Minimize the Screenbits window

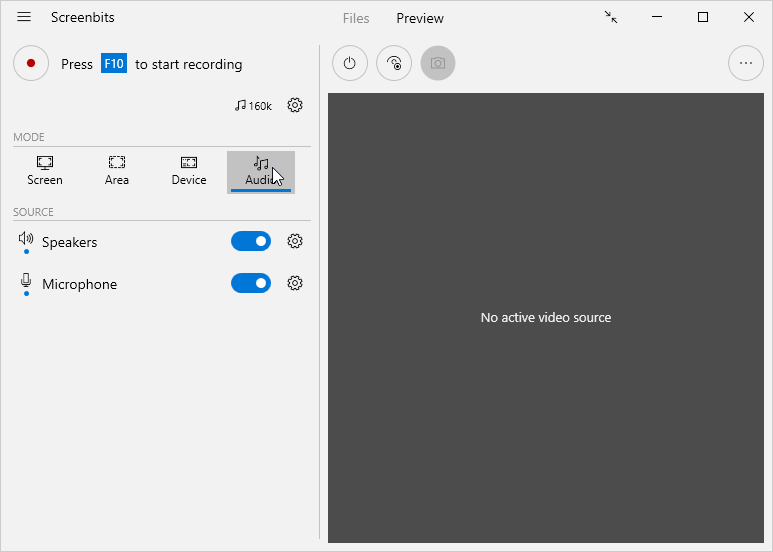click(x=657, y=17)
